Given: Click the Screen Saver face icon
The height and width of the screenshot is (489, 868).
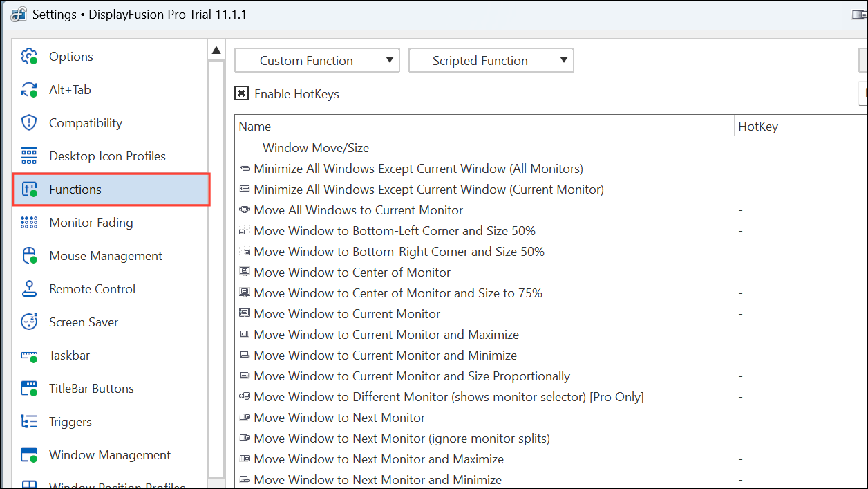Looking at the screenshot, I should coord(29,322).
